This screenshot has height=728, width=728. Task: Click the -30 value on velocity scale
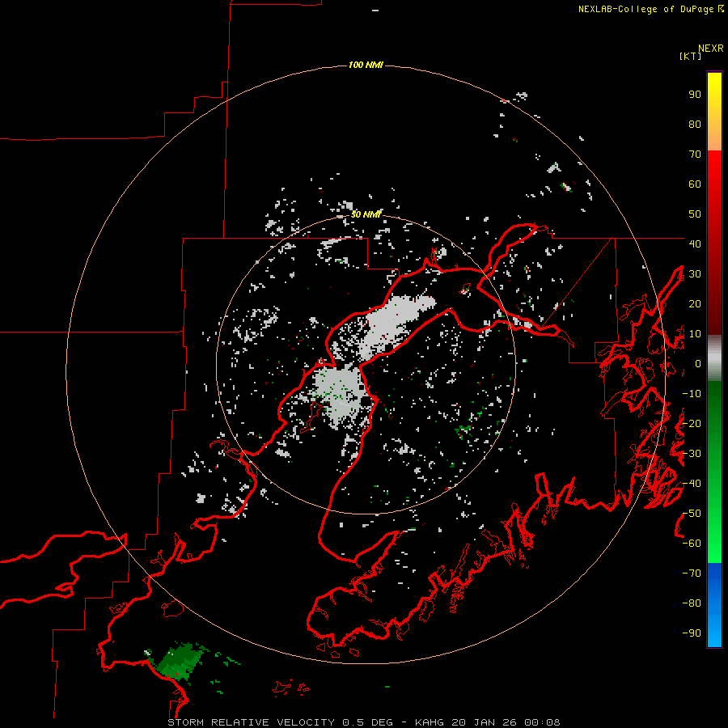pyautogui.click(x=692, y=454)
